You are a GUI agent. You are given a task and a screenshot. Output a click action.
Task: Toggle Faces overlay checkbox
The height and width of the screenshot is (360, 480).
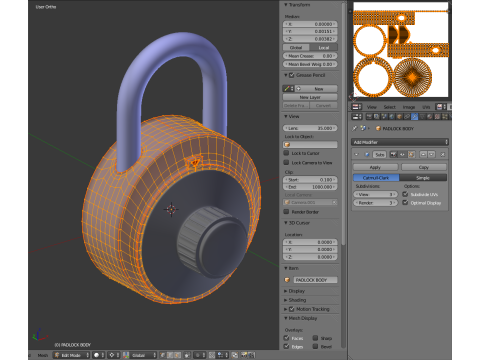(x=286, y=338)
